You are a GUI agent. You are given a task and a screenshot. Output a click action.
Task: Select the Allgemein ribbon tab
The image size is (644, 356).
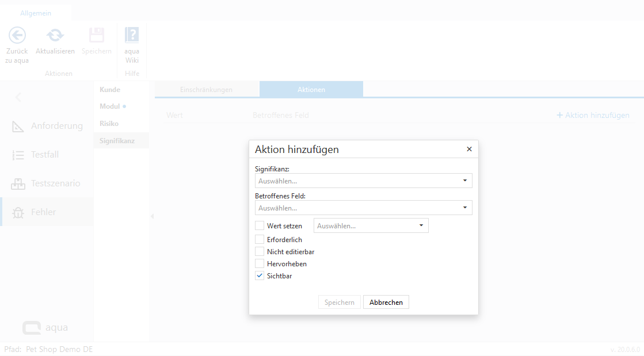coord(36,13)
